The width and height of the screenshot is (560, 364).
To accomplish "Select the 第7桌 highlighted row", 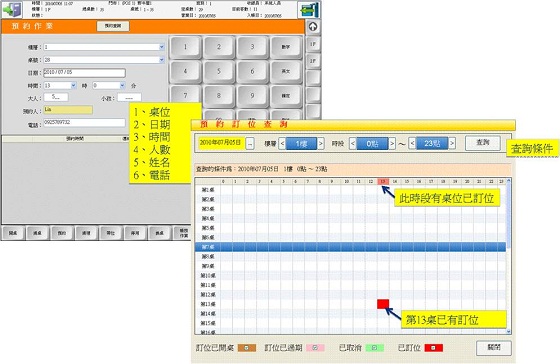I will 350,247.
